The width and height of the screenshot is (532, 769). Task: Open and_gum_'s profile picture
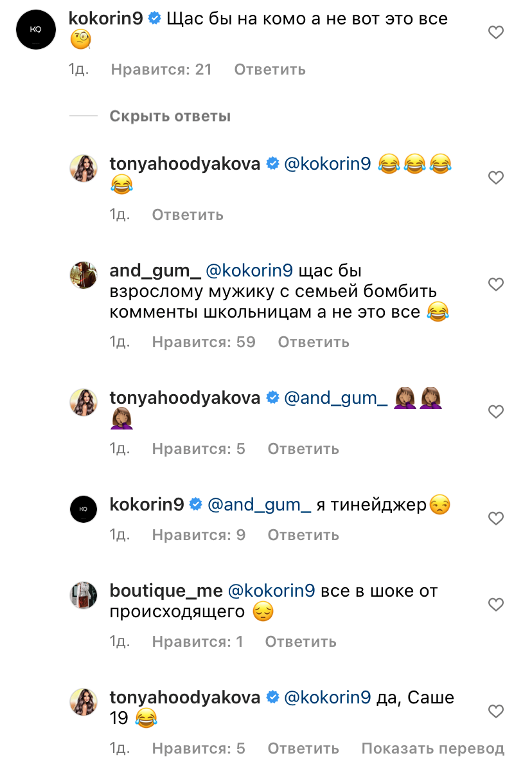[x=83, y=275]
